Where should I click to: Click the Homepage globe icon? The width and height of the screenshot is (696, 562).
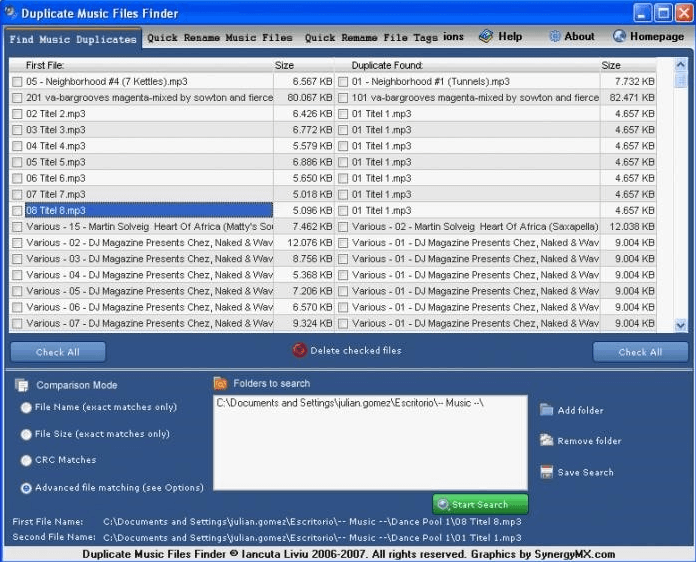[x=620, y=36]
